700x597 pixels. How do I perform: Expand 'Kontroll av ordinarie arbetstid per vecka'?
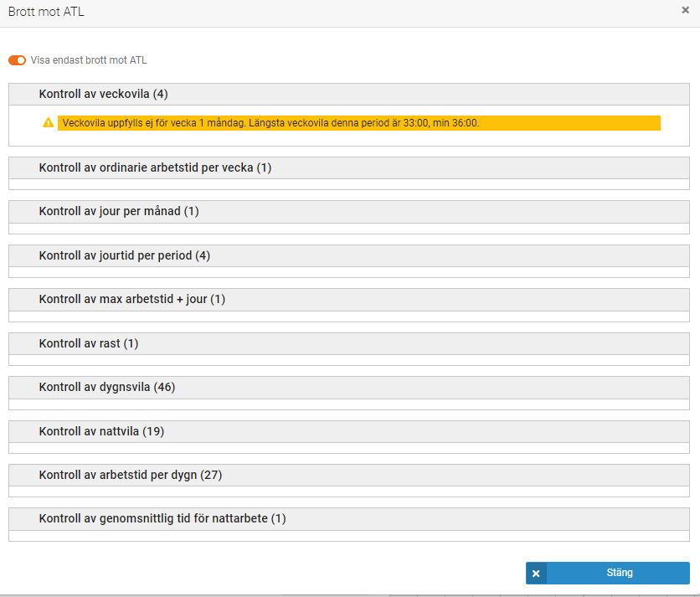coord(155,167)
